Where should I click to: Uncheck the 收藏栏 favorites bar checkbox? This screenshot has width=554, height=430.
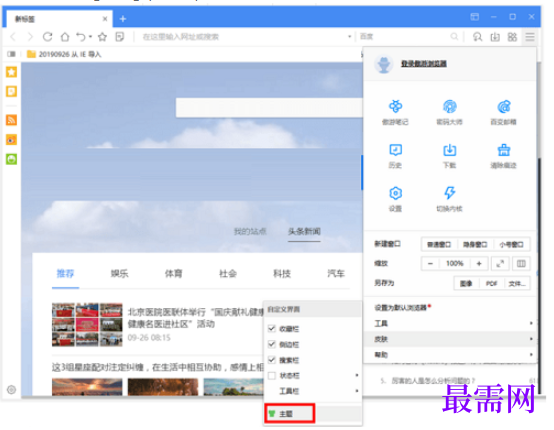(x=272, y=329)
